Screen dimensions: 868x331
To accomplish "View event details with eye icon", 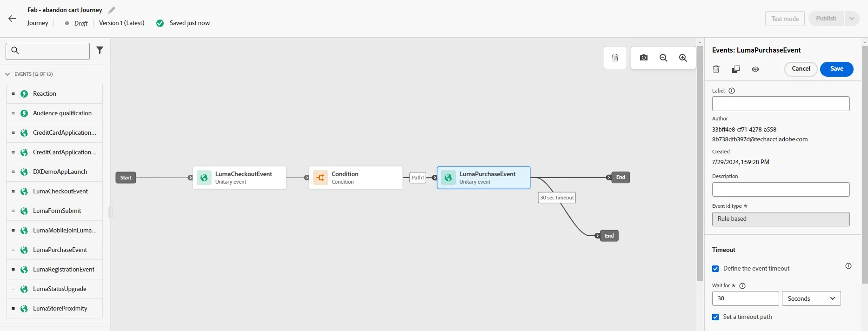I will pos(755,69).
